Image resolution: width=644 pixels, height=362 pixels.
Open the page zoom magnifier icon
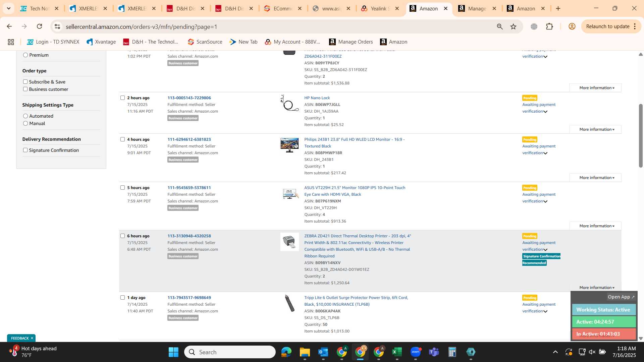500,26
